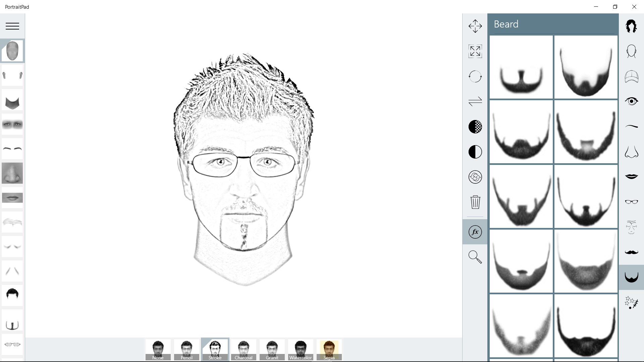Open the checkered transparency tool
Viewport: 644px width, 362px height.
[475, 127]
